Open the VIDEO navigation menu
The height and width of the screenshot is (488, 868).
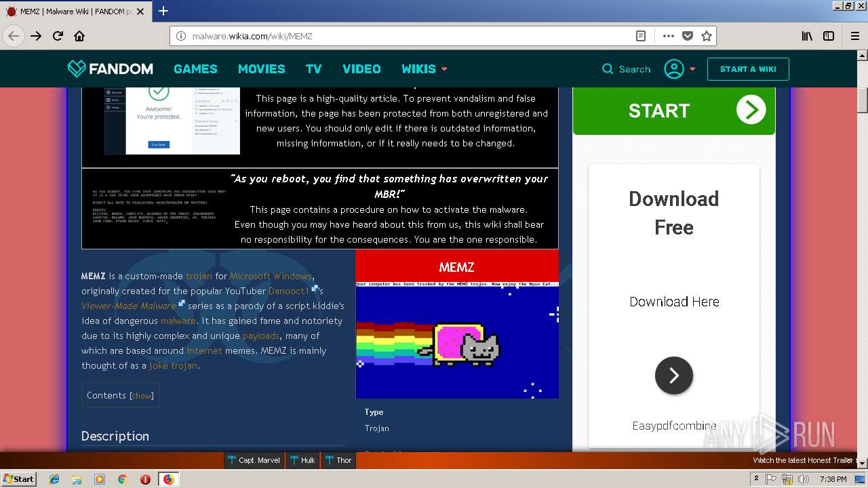pyautogui.click(x=361, y=69)
